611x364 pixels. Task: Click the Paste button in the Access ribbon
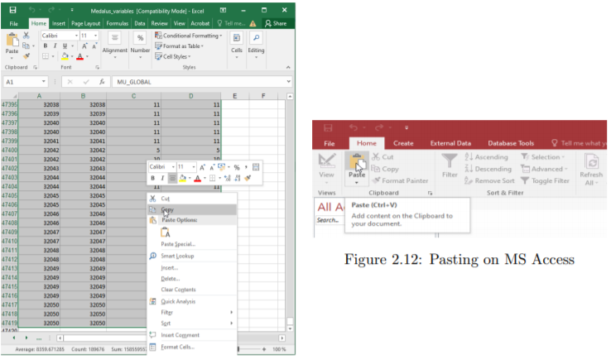pyautogui.click(x=357, y=168)
